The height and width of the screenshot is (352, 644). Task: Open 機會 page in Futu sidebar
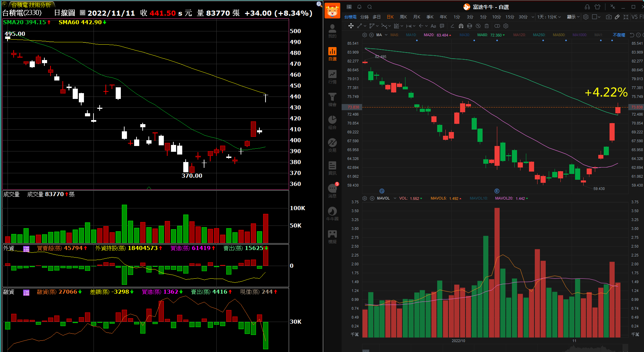pos(332,100)
